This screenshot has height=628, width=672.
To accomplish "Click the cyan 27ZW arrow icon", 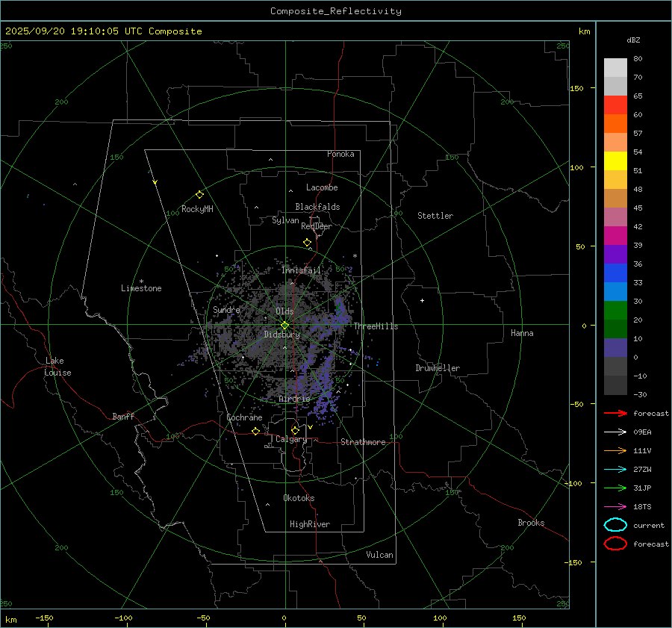I will [x=615, y=469].
